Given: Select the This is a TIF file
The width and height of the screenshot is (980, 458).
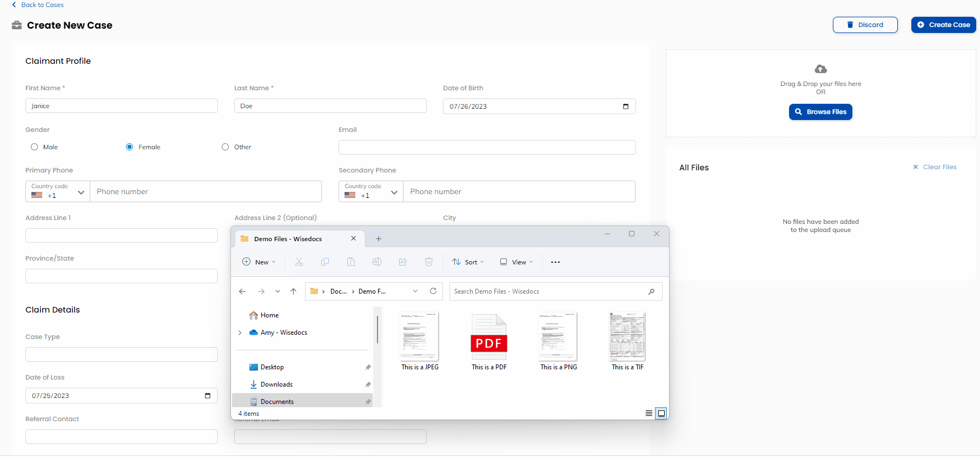Looking at the screenshot, I should (x=627, y=342).
